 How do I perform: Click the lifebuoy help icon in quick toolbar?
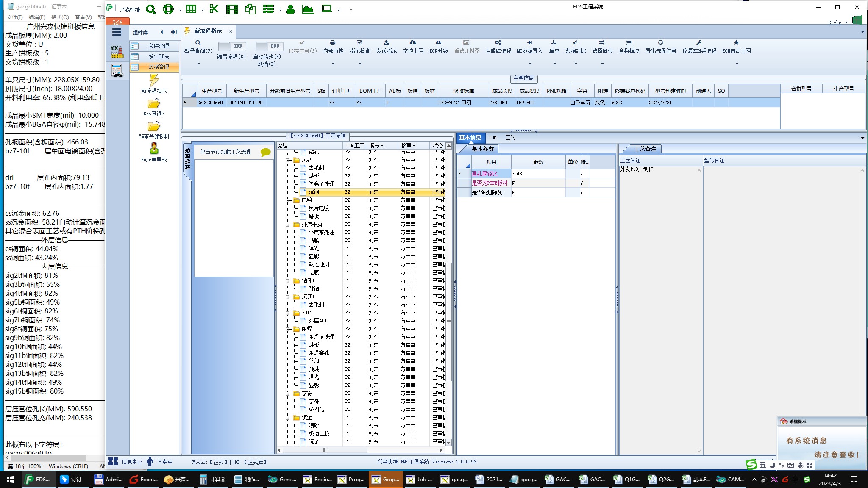pos(168,9)
